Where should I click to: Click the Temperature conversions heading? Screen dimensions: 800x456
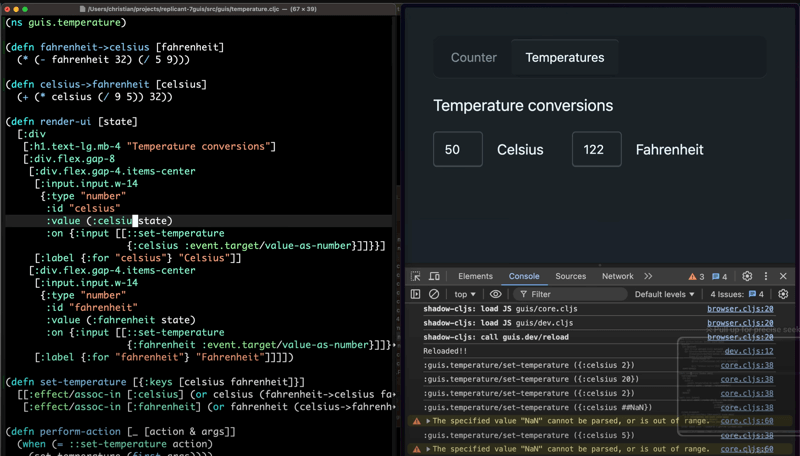[523, 106]
